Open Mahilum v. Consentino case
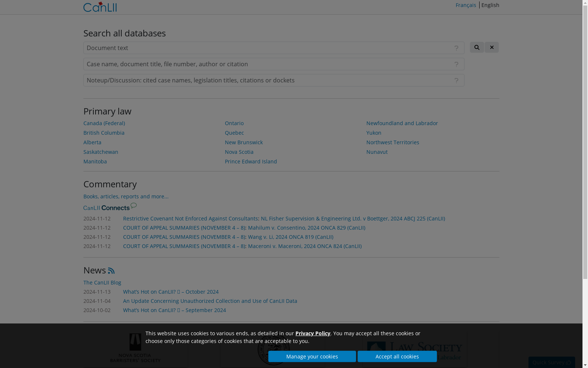The height and width of the screenshot is (368, 588). coord(306,228)
